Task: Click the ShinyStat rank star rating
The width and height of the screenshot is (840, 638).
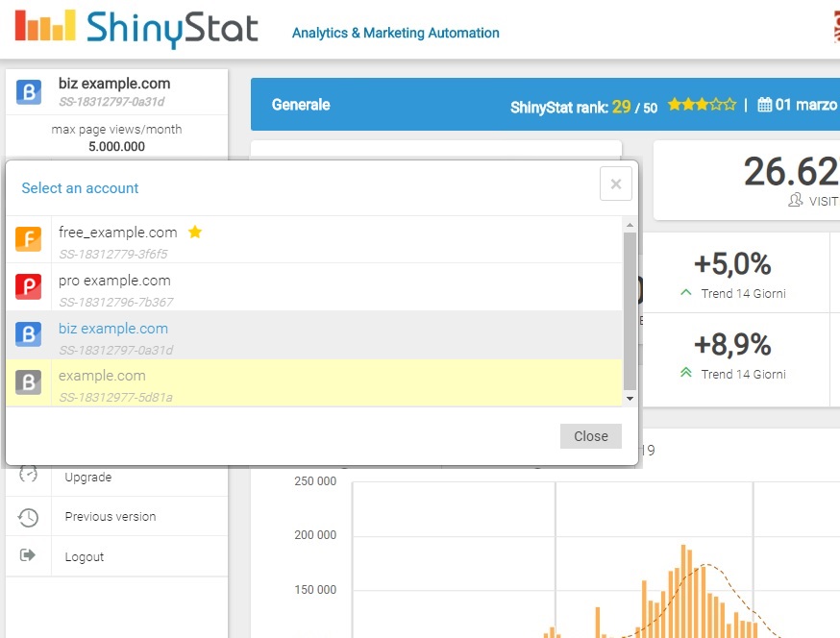Action: (702, 104)
